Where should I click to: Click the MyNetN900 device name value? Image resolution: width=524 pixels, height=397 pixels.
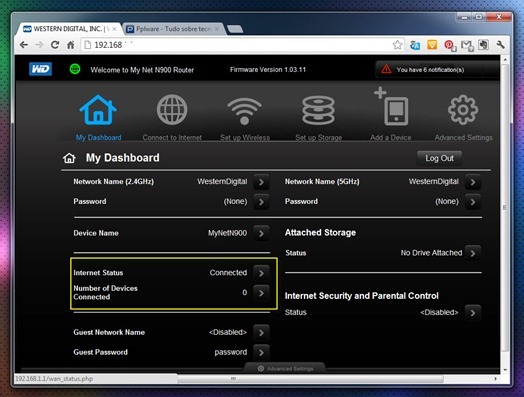(x=228, y=233)
